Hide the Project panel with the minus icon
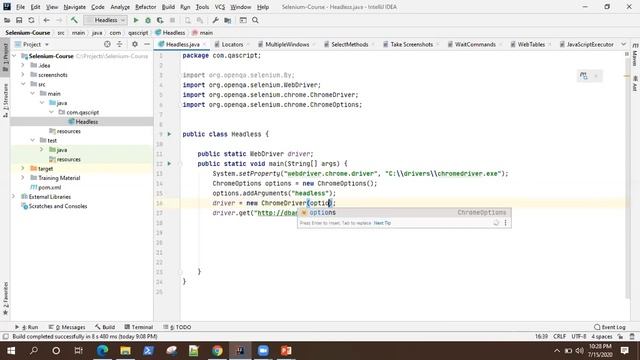 pyautogui.click(x=147, y=44)
